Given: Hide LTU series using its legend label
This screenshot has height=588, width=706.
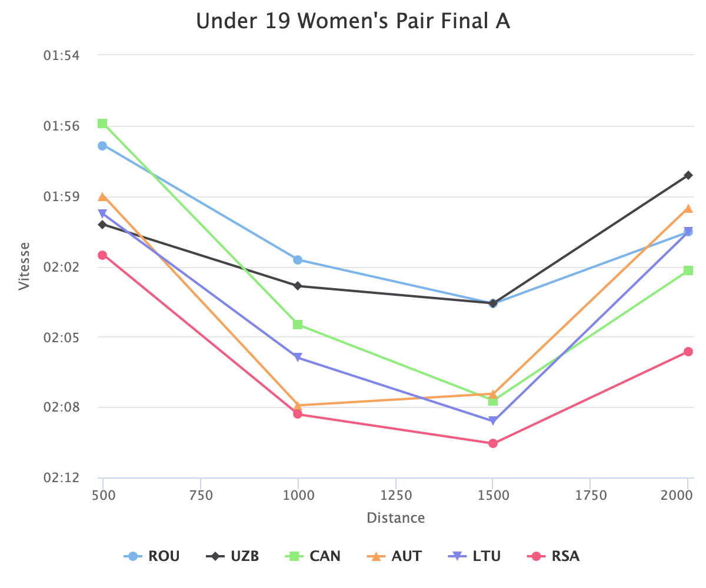Looking at the screenshot, I should coord(487,556).
